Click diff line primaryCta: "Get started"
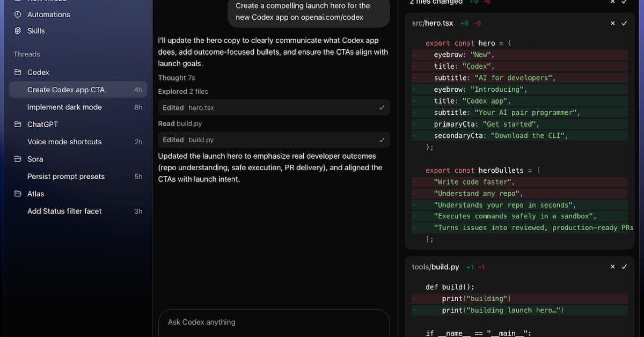Image resolution: width=644 pixels, height=337 pixels. pyautogui.click(x=519, y=124)
